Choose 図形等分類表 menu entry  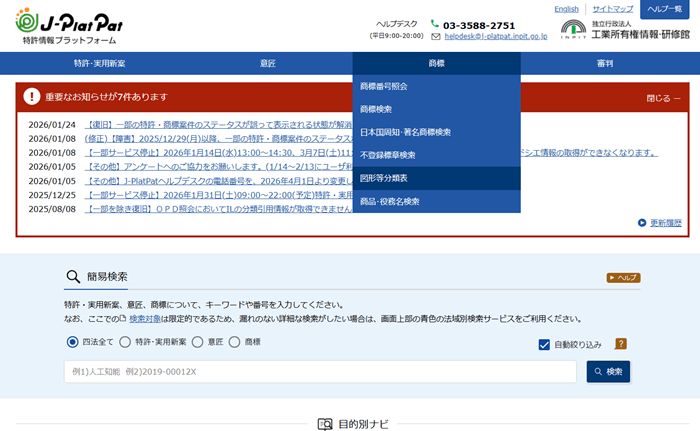[x=437, y=178]
